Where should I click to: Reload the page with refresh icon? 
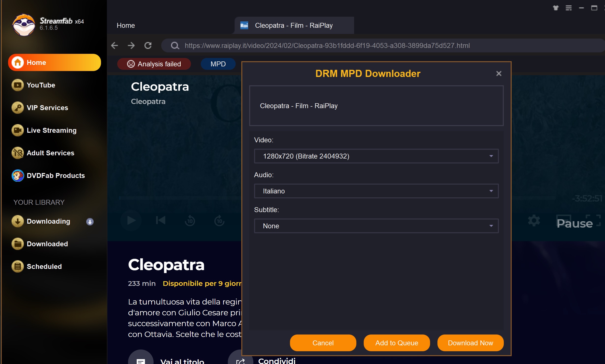pos(148,45)
